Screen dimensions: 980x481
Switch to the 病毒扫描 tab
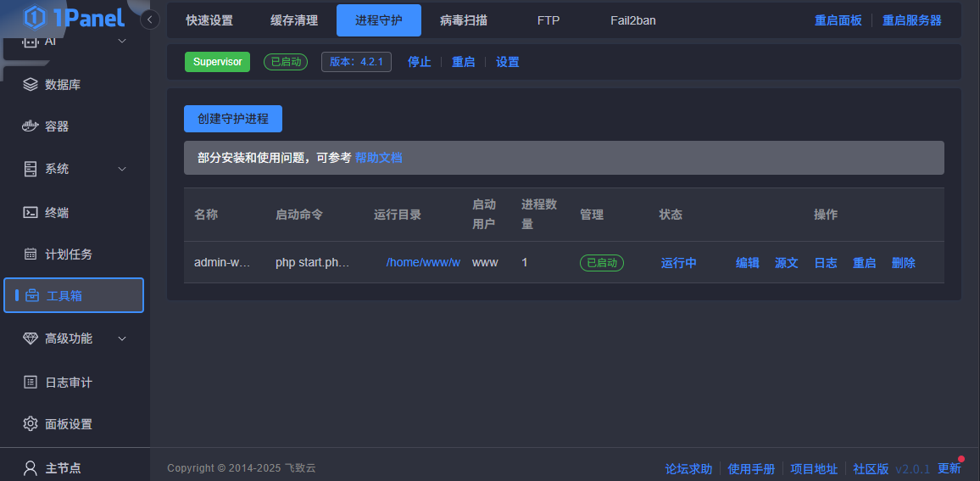tap(464, 20)
